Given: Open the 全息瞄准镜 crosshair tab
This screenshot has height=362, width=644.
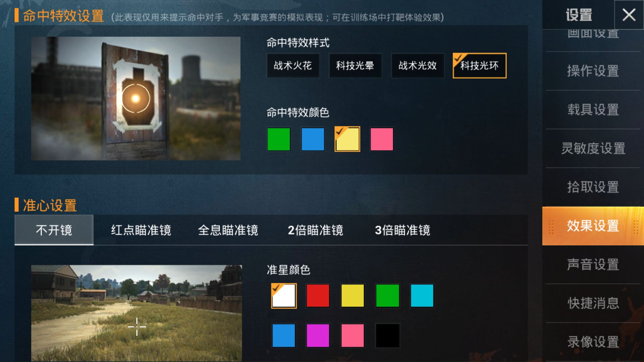Looking at the screenshot, I should pyautogui.click(x=228, y=230).
